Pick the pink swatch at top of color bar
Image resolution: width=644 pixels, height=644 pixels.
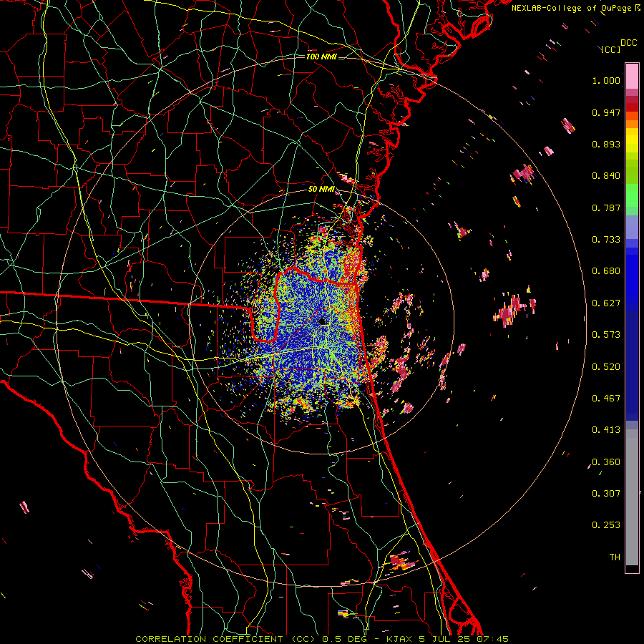[x=632, y=77]
